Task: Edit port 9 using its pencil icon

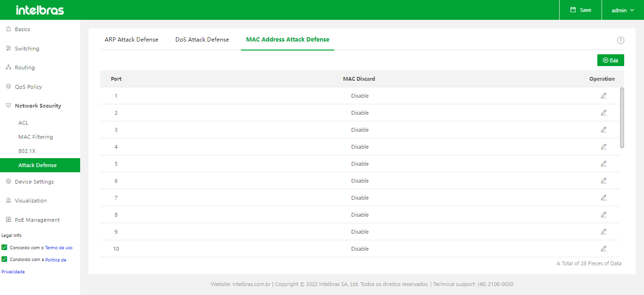Action: (603, 232)
